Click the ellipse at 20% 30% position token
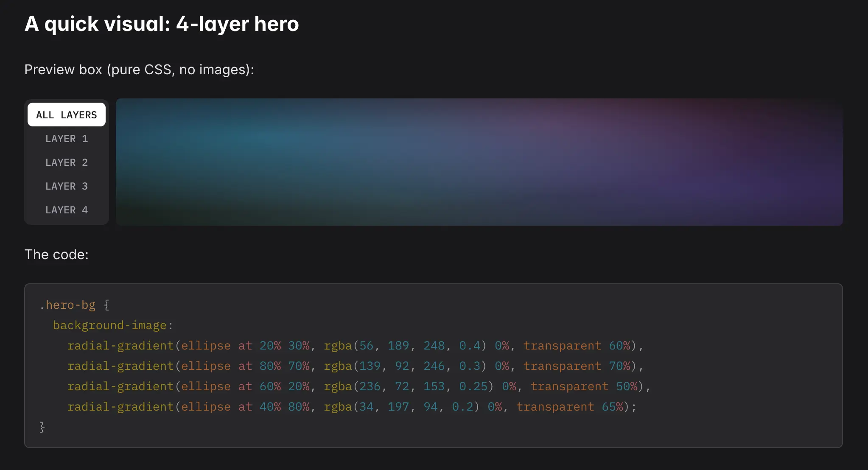Viewport: 868px width, 470px height. [244, 345]
